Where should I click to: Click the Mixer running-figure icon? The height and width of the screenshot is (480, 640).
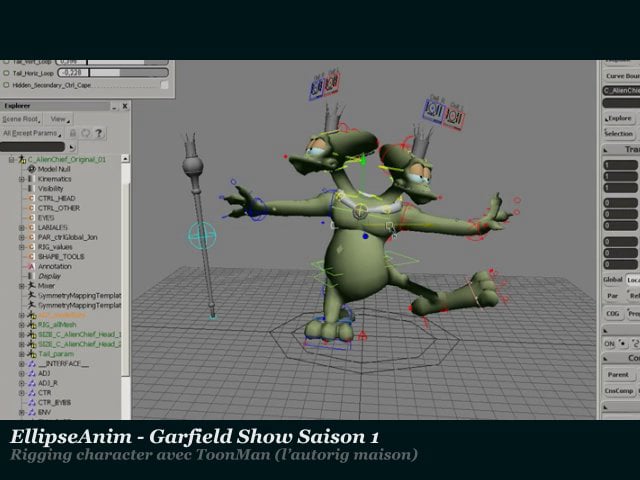31,286
